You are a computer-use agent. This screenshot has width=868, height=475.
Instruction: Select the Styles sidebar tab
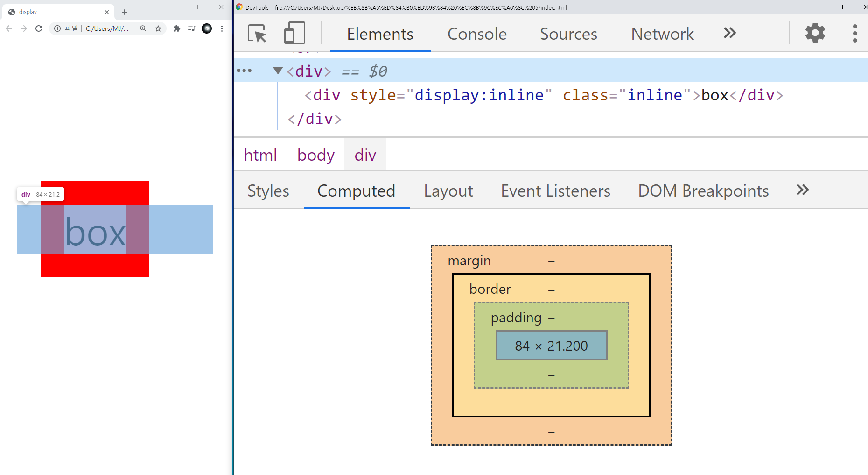(268, 191)
